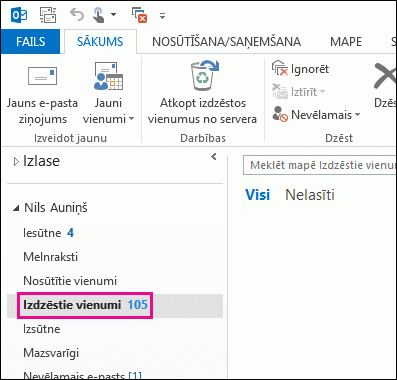Viewport: 397px width, 380px height.
Task: Click the Meklēt mapē search field
Action: pos(320,165)
